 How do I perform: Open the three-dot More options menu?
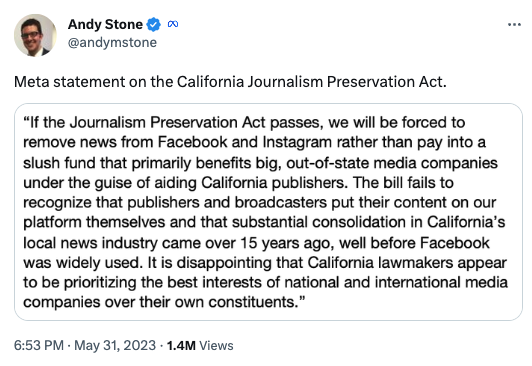coord(514,24)
